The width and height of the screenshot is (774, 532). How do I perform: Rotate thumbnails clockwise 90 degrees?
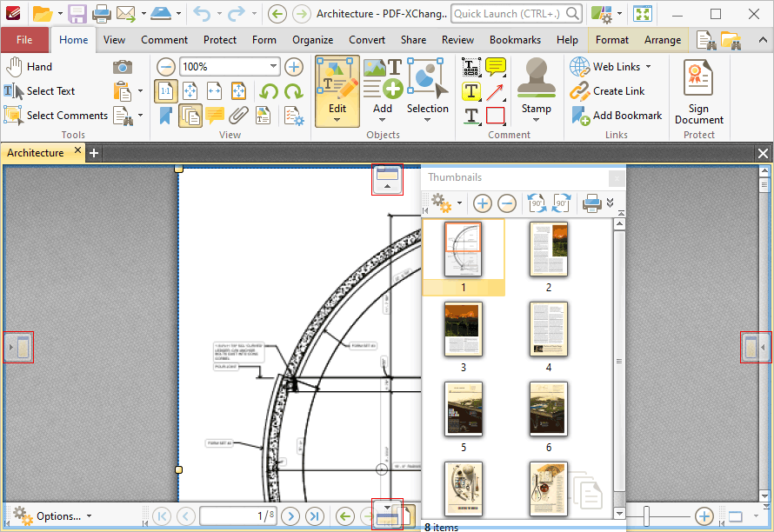562,203
